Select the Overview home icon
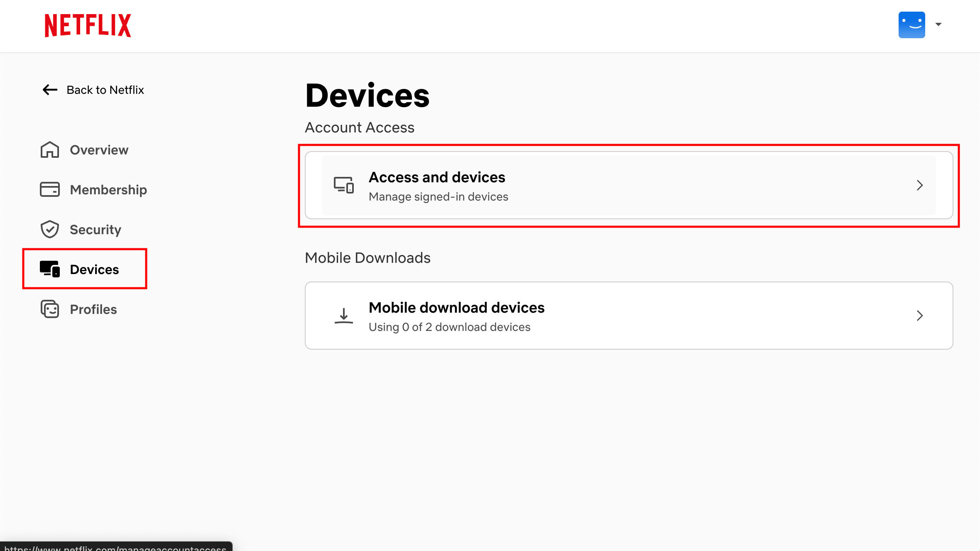 pos(49,150)
